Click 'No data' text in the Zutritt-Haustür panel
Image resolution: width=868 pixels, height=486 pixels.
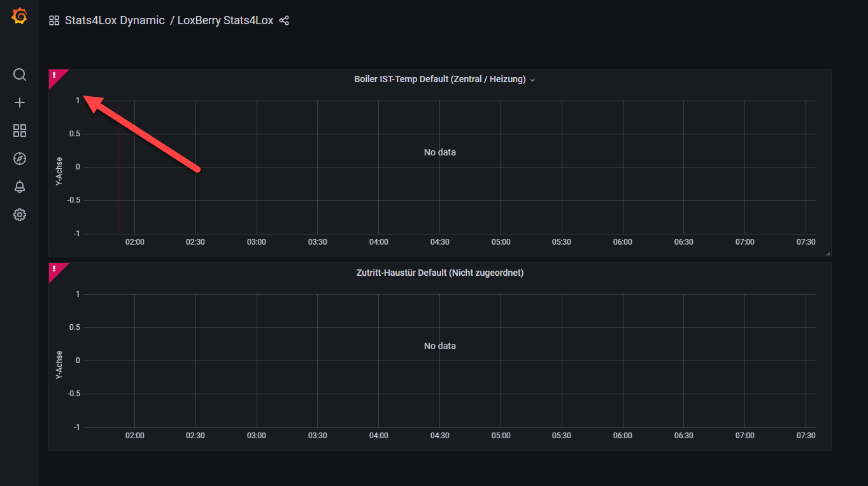click(440, 346)
